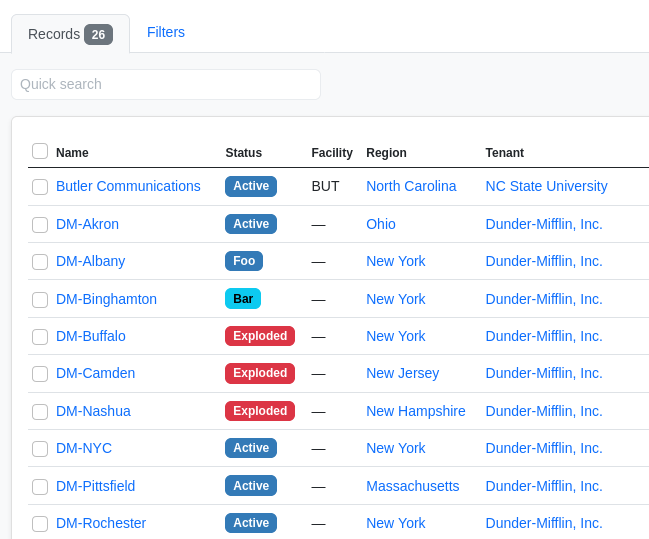
Task: Open the Filters tab
Action: pyautogui.click(x=166, y=32)
